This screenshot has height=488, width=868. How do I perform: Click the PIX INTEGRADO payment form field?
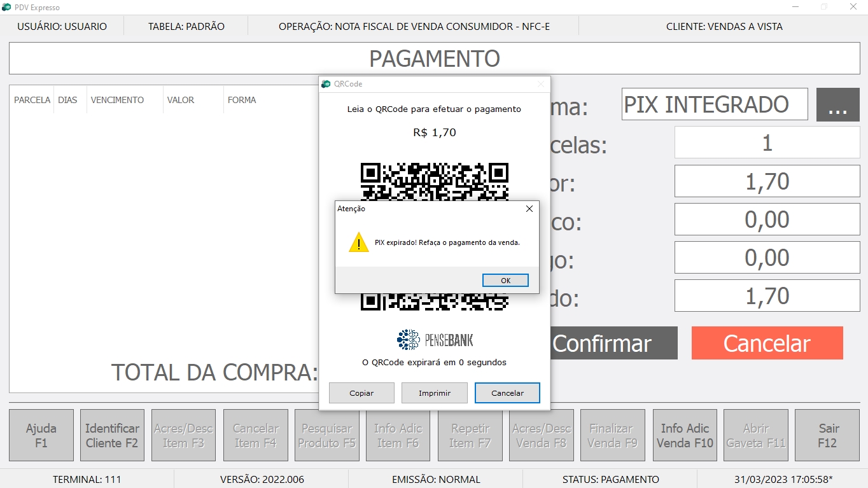(715, 104)
